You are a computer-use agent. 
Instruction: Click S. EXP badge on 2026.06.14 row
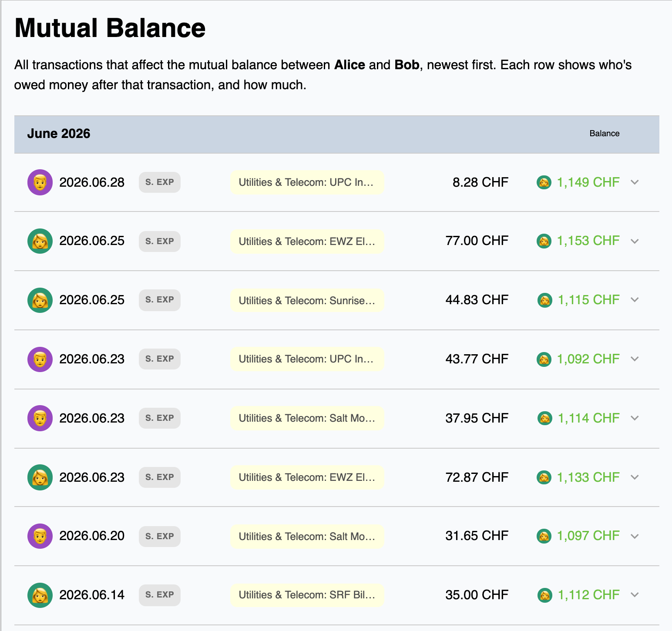160,595
